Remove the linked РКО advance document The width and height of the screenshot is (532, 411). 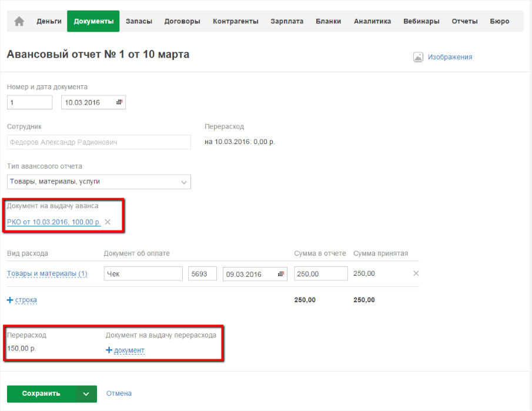click(108, 222)
